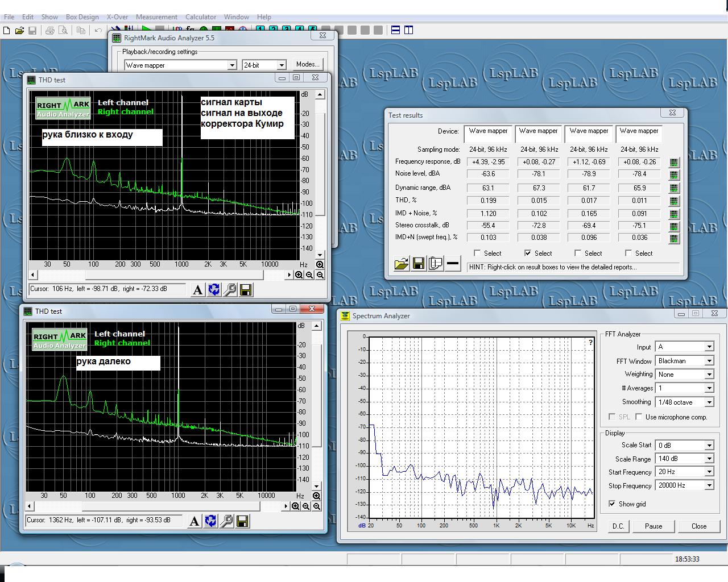Image resolution: width=728 pixels, height=582 pixels.
Task: Enable Use microphone comp. checkbox
Action: (639, 417)
